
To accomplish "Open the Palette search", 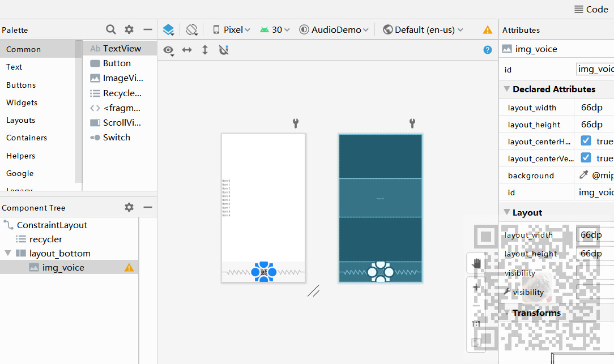I will click(x=111, y=29).
